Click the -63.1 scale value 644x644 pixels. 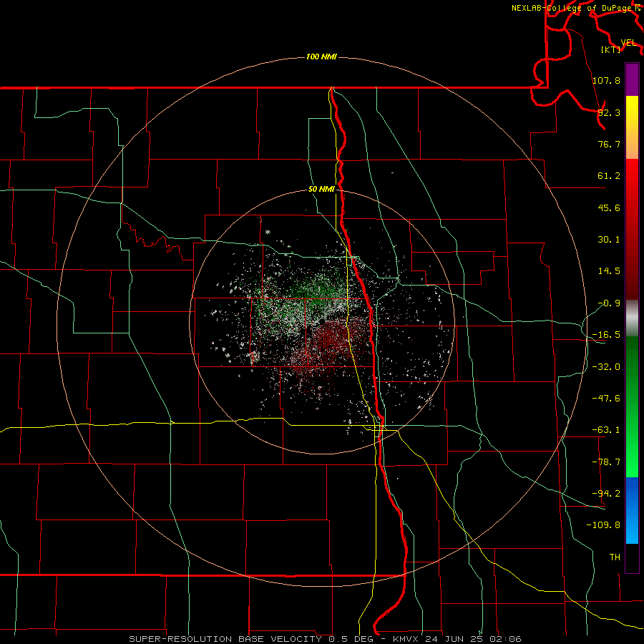click(x=606, y=430)
